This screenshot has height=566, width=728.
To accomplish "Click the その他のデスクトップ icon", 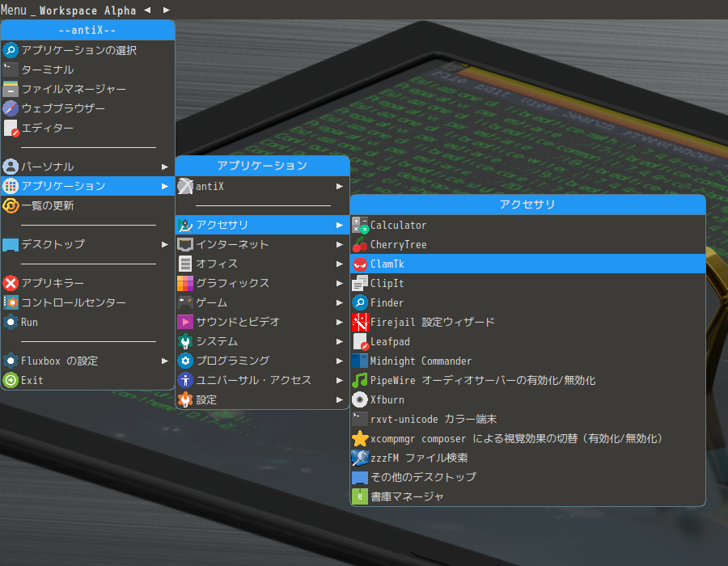I will click(x=360, y=477).
